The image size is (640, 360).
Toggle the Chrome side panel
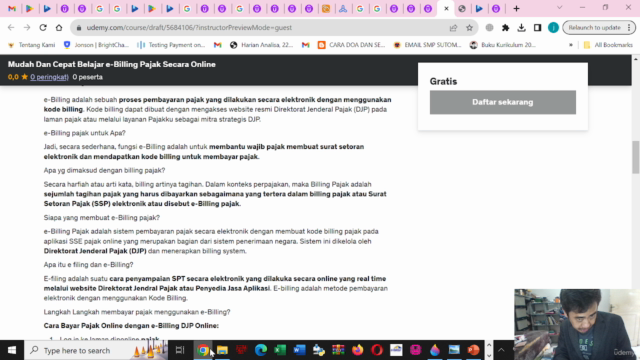point(537,28)
